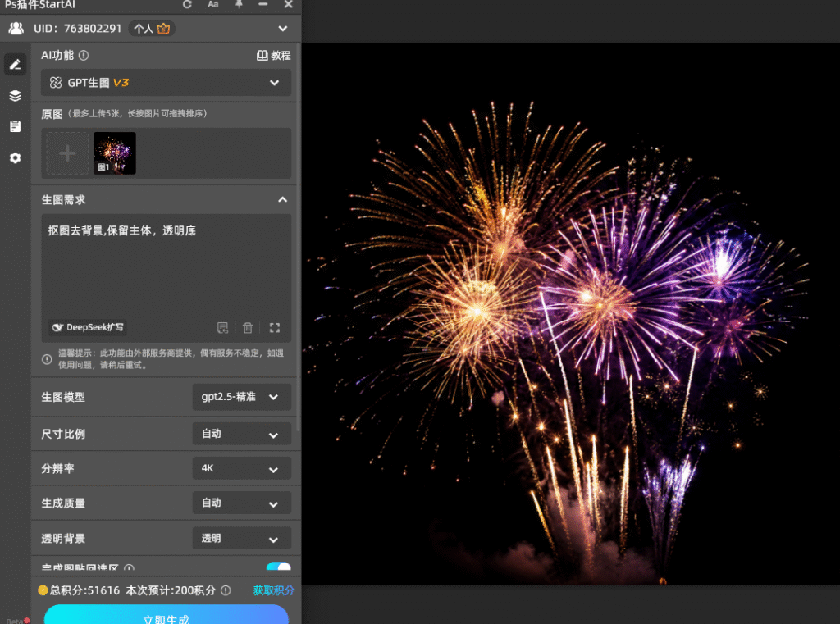This screenshot has height=624, width=840.
Task: Click the 个人 account type label
Action: coord(143,29)
